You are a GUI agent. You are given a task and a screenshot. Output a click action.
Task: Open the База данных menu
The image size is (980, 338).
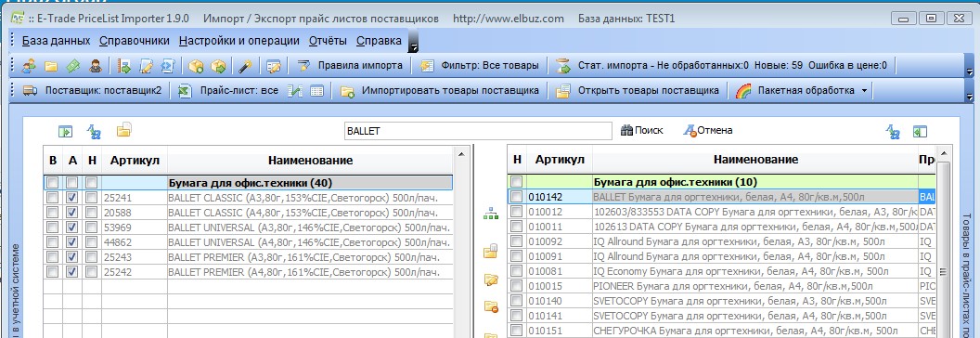(x=57, y=41)
